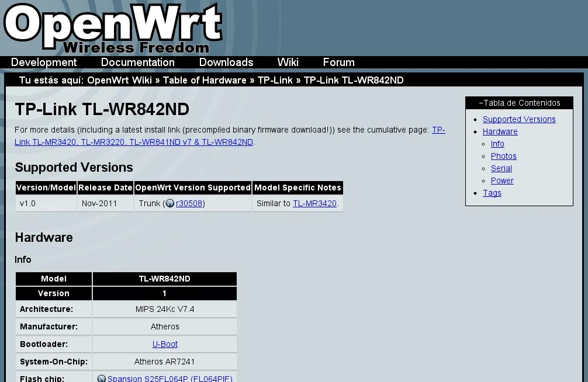Navigate to TP-Link breadcrumb

pos(275,80)
